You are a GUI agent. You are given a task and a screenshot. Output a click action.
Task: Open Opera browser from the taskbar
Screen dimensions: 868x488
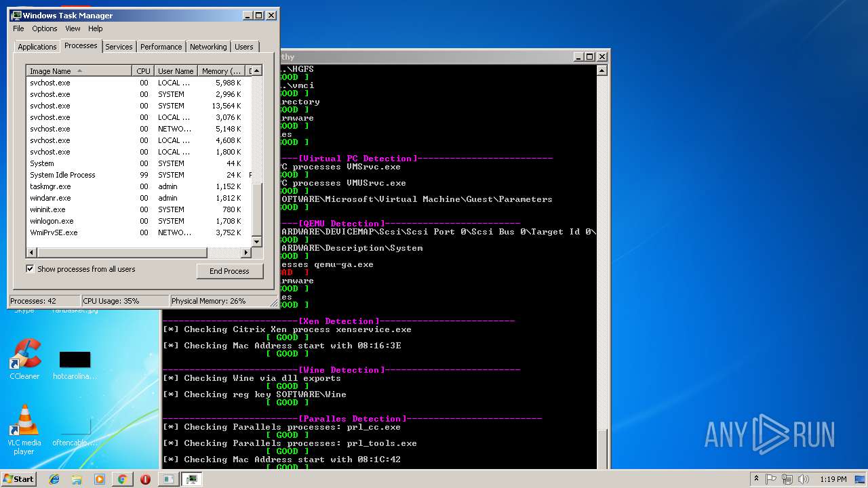(x=145, y=479)
